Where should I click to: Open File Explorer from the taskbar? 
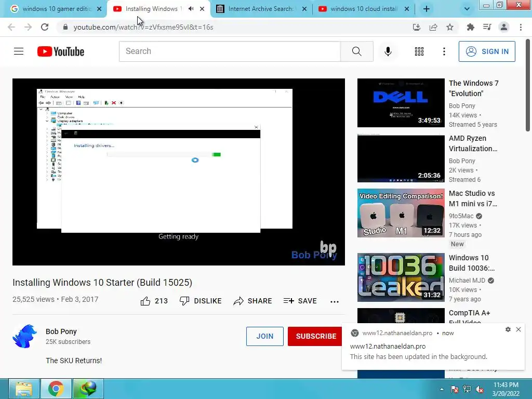pyautogui.click(x=24, y=389)
